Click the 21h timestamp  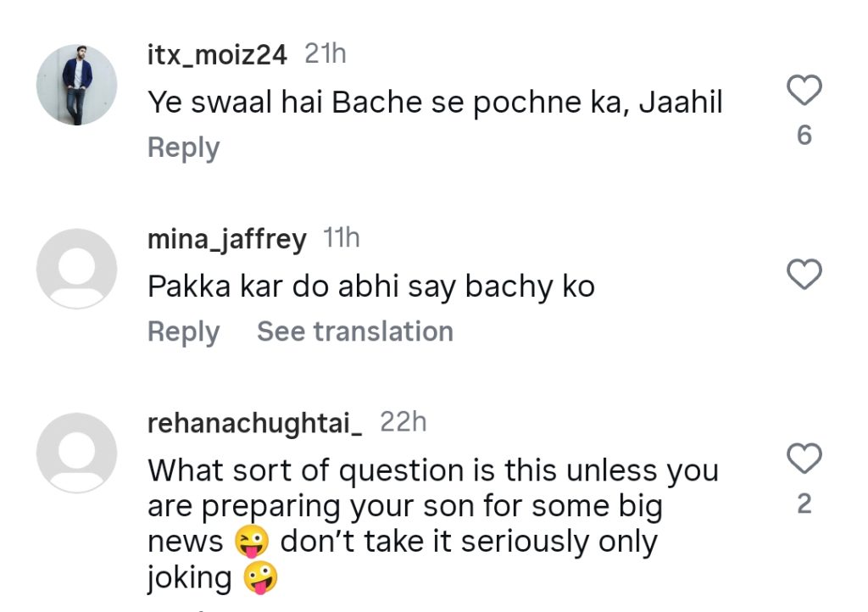[325, 54]
